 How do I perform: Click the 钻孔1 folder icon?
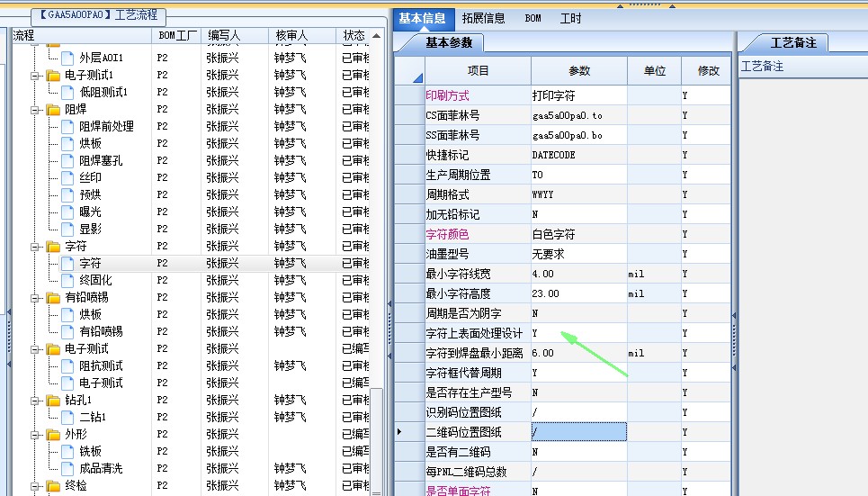click(x=53, y=400)
